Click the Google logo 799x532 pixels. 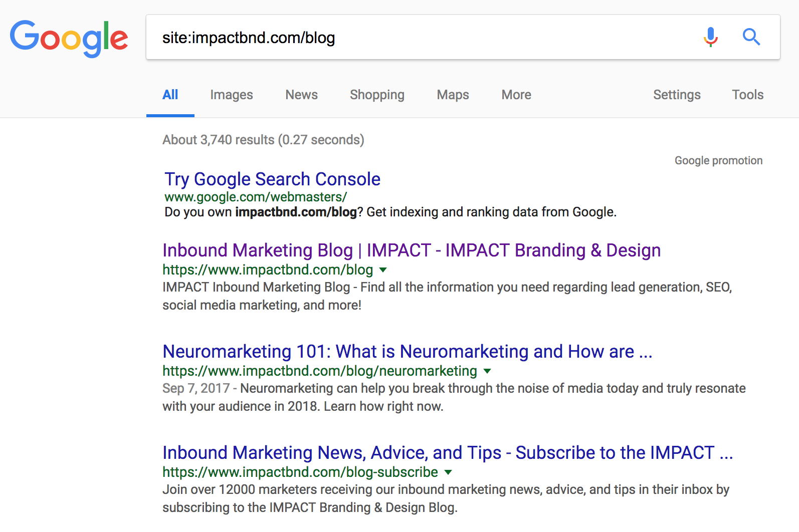(69, 38)
